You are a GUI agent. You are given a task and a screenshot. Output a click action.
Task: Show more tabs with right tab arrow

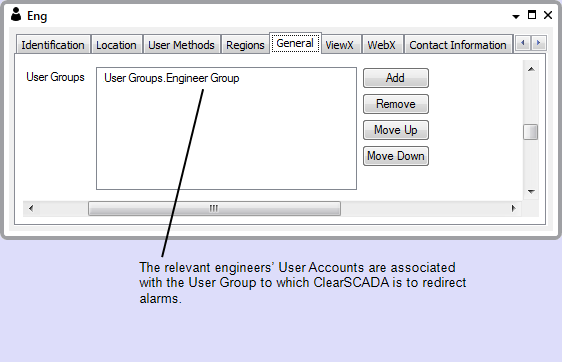point(538,43)
